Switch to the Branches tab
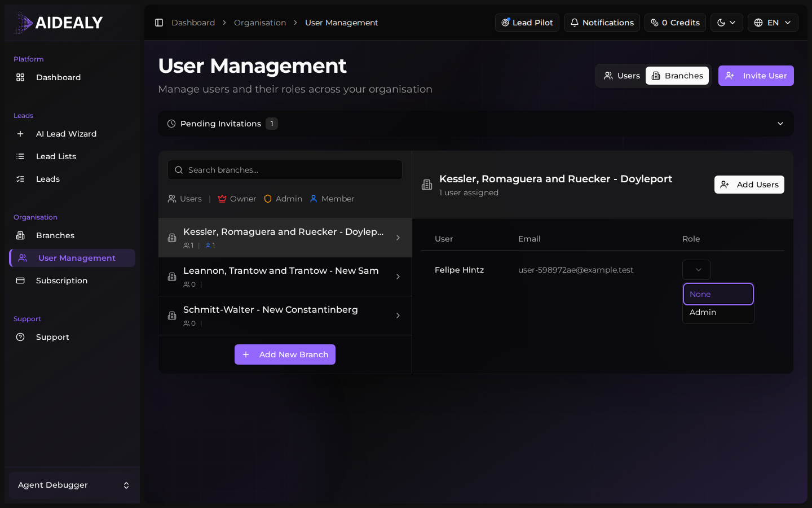The height and width of the screenshot is (508, 812). tap(677, 76)
